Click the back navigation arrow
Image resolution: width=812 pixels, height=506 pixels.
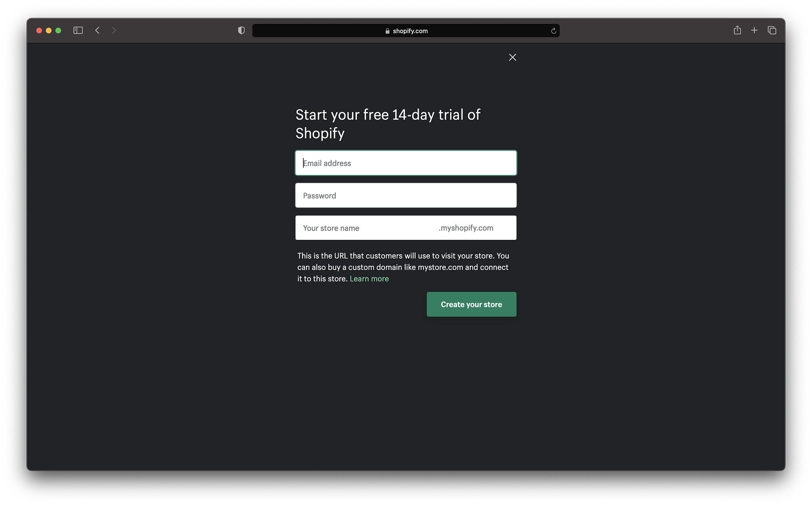(97, 30)
